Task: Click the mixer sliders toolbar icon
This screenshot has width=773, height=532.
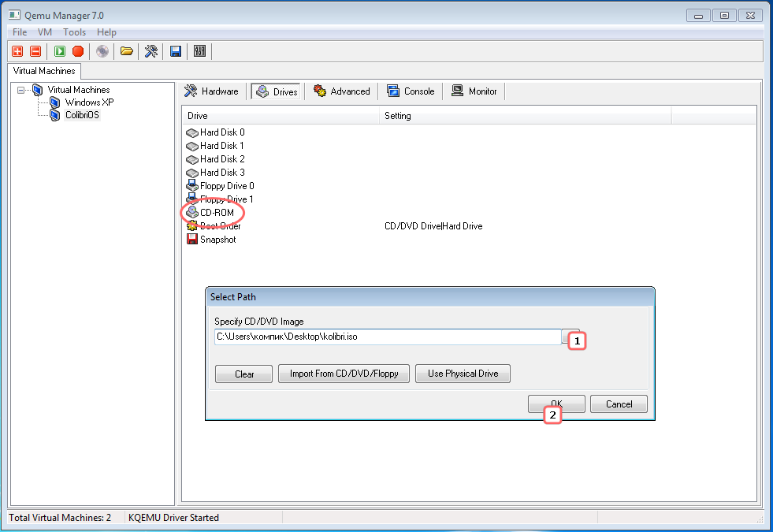Action: tap(199, 51)
